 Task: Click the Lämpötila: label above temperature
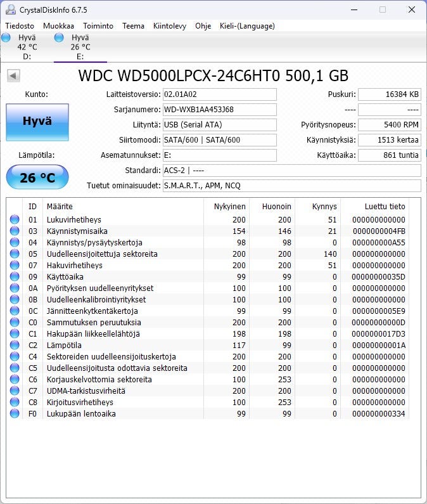pyautogui.click(x=37, y=155)
